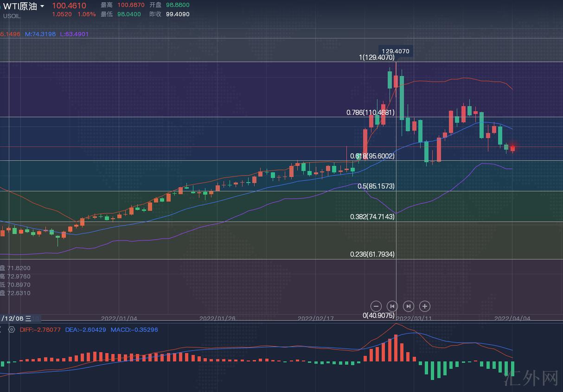Click the Bollinger M:74.3198 middle band label
This screenshot has height=392, width=563.
click(x=40, y=34)
